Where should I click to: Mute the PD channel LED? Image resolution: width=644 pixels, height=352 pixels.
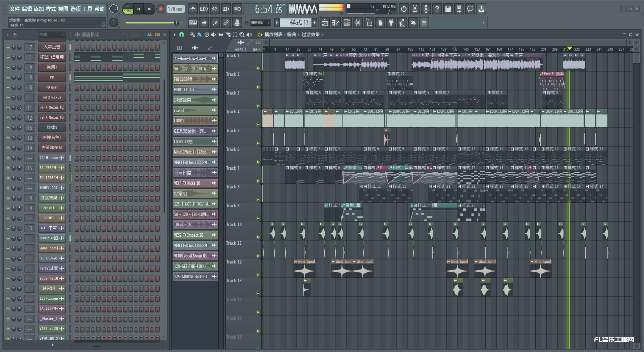pos(8,77)
